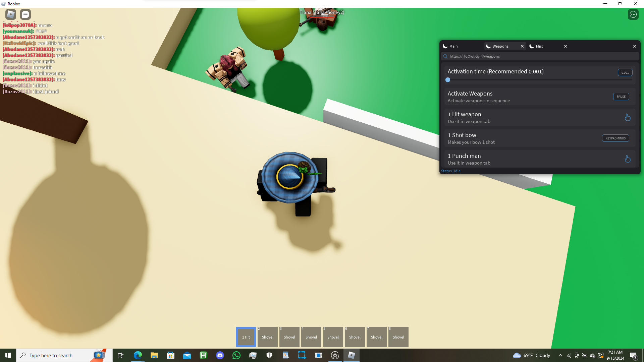
Task: Open the star-circle app on taskbar
Action: (x=335, y=355)
